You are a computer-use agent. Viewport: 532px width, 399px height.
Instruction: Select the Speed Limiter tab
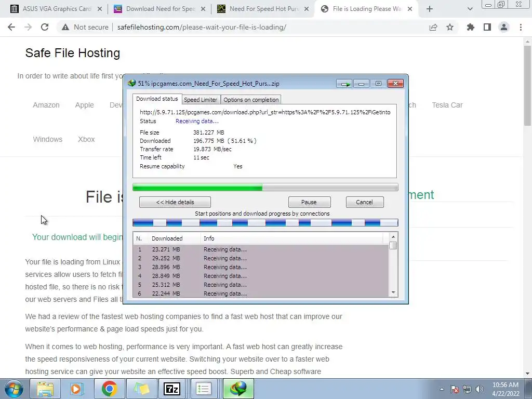201,100
